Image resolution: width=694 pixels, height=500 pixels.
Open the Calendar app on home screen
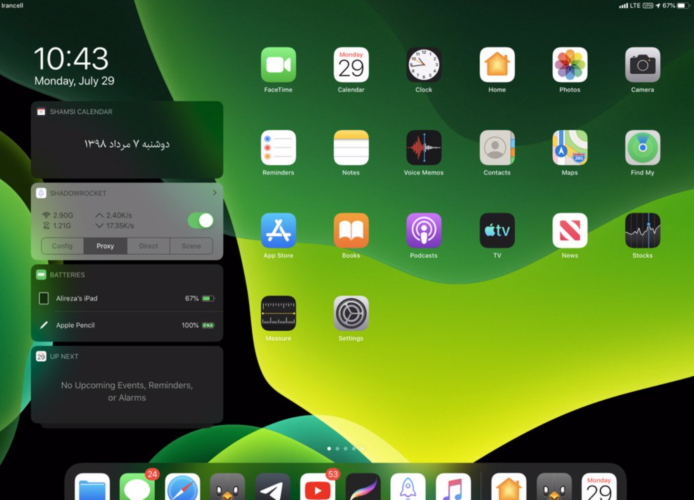[351, 65]
